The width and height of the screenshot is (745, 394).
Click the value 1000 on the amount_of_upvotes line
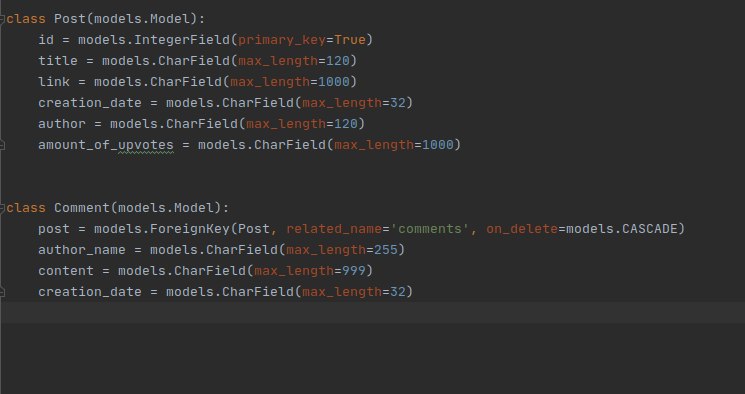(x=438, y=144)
